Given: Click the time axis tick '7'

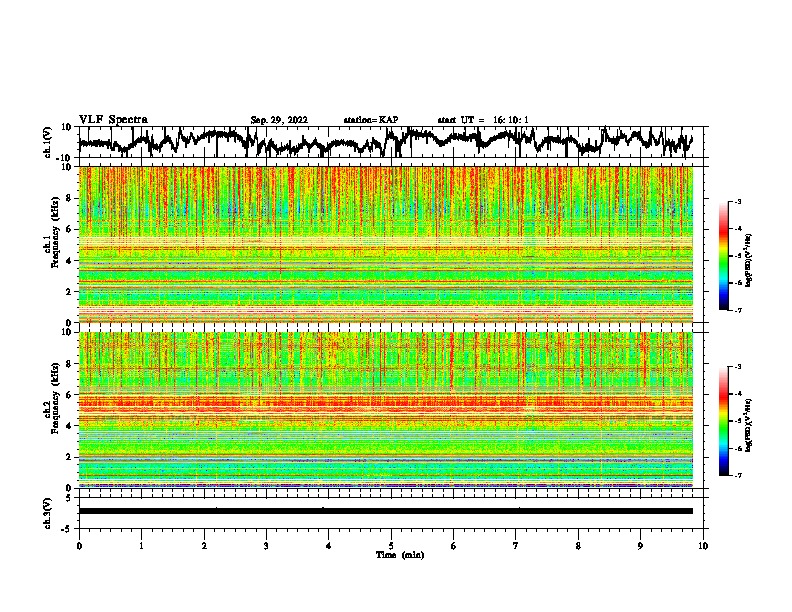Looking at the screenshot, I should pos(516,546).
